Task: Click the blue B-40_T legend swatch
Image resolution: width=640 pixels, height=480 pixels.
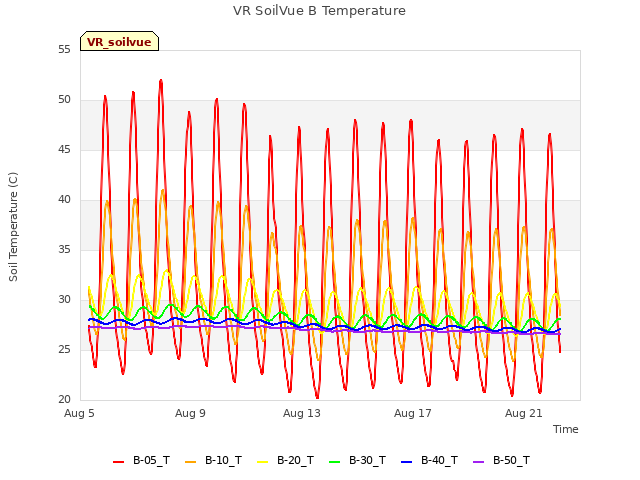Action: [407, 462]
